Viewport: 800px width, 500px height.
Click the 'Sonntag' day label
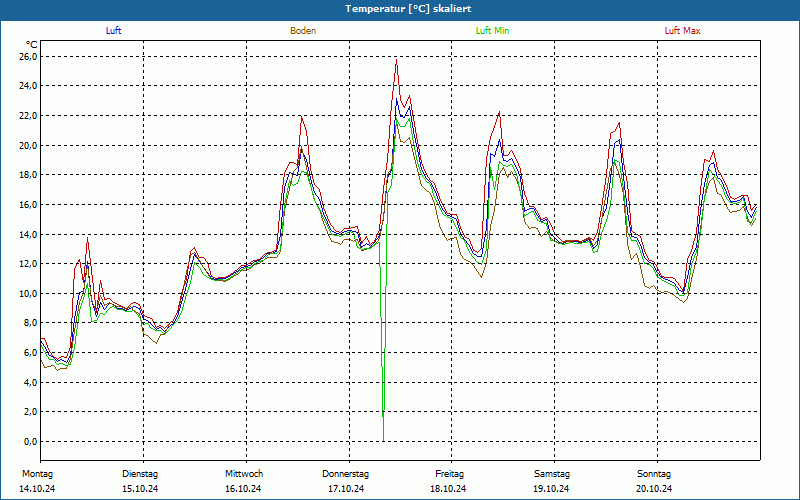coord(654,474)
